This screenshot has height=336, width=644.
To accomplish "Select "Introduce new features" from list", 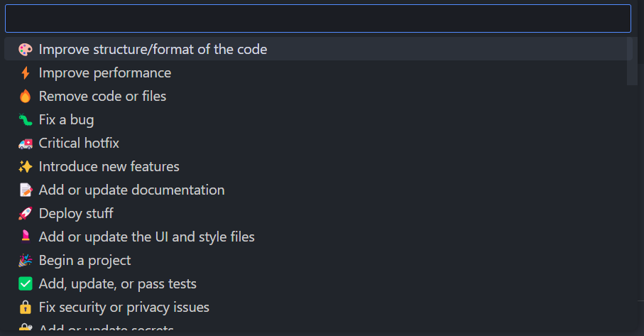I will click(x=109, y=167).
